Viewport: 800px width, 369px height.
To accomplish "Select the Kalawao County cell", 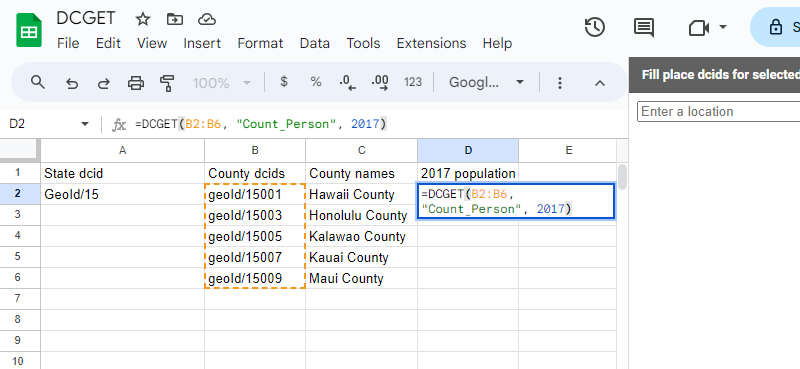I will pyautogui.click(x=361, y=236).
